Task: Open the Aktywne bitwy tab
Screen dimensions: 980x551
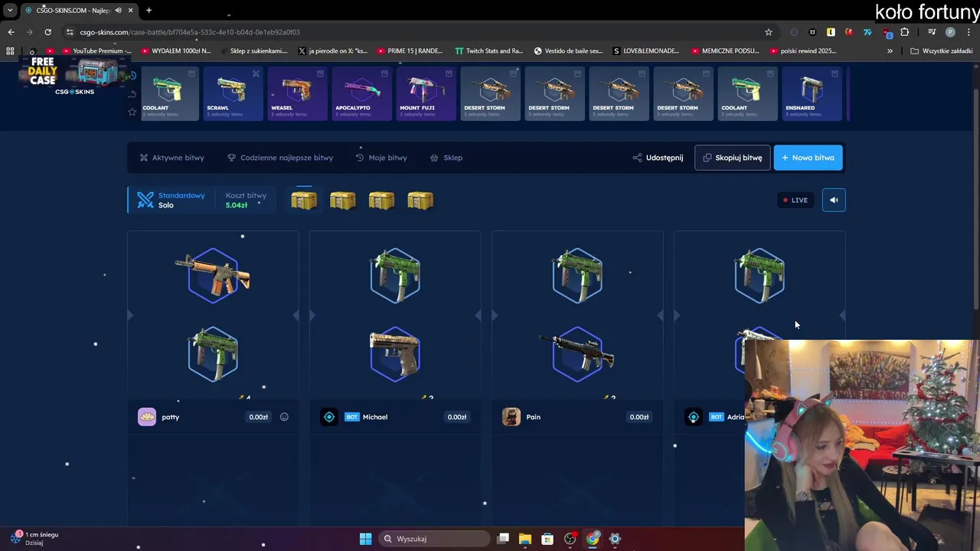Action: pos(171,158)
